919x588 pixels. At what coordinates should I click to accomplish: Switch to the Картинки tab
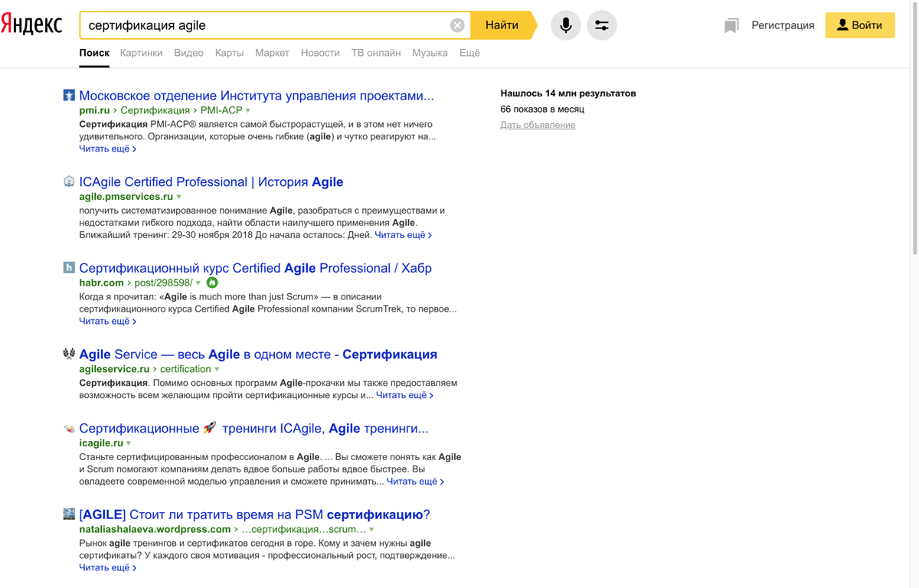click(141, 53)
